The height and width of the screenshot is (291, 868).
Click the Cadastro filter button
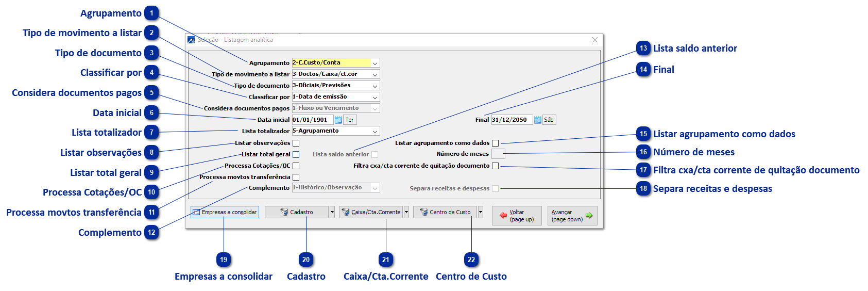[x=297, y=212]
